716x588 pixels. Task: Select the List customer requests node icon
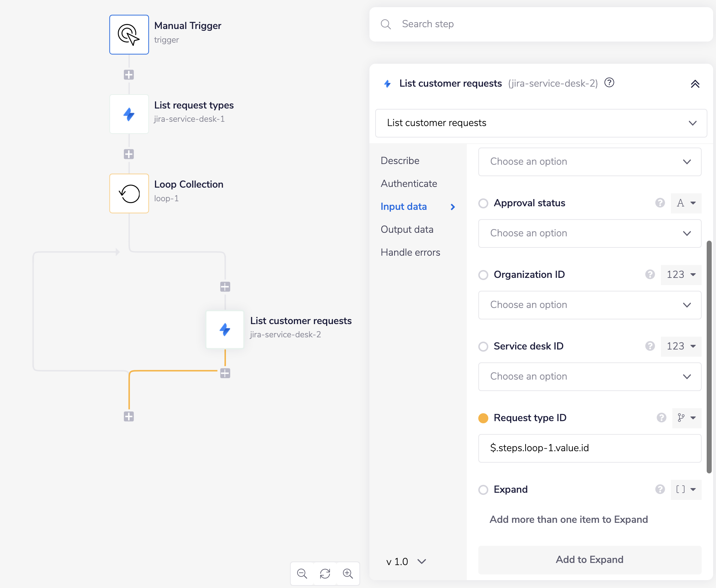pos(225,329)
